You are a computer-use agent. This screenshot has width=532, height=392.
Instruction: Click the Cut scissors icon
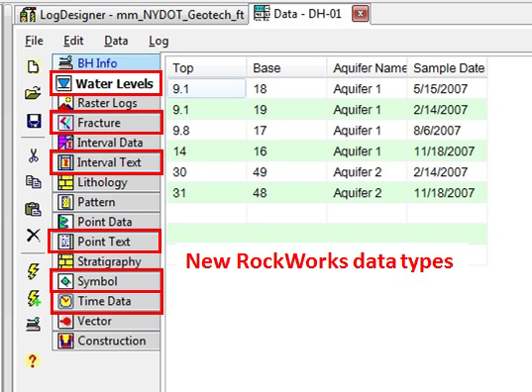(34, 155)
